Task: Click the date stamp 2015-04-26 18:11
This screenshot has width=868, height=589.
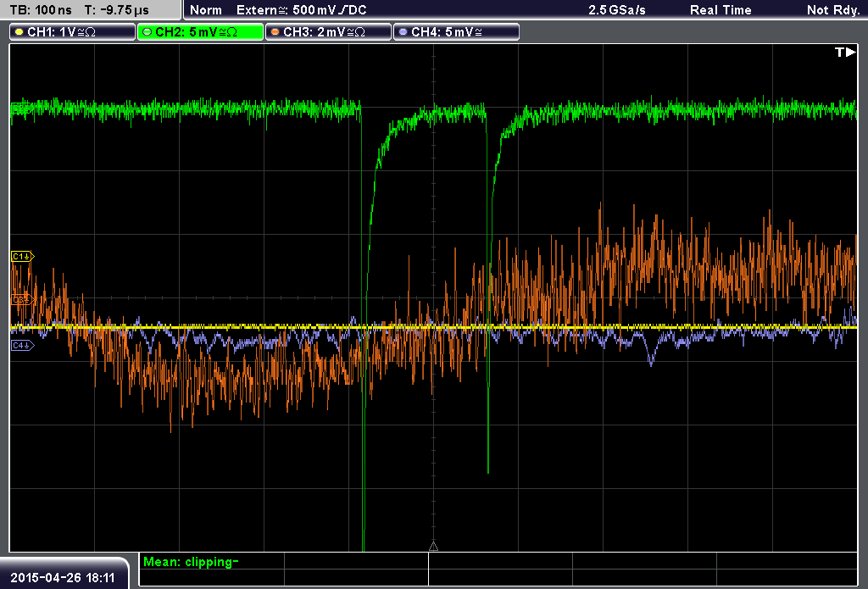Action: pyautogui.click(x=63, y=578)
